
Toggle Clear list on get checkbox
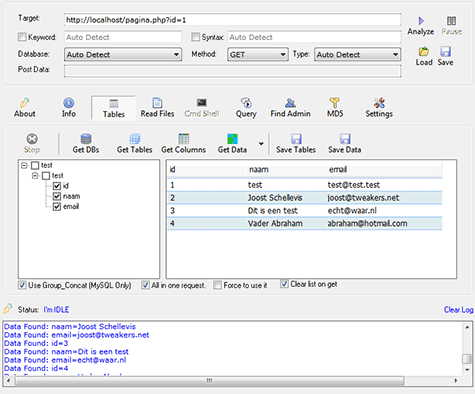click(284, 284)
